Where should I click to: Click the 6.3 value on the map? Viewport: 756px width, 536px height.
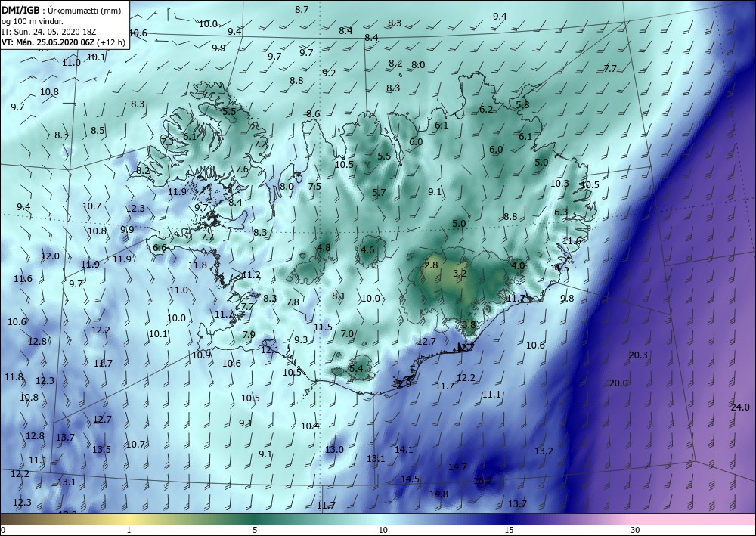[561, 212]
